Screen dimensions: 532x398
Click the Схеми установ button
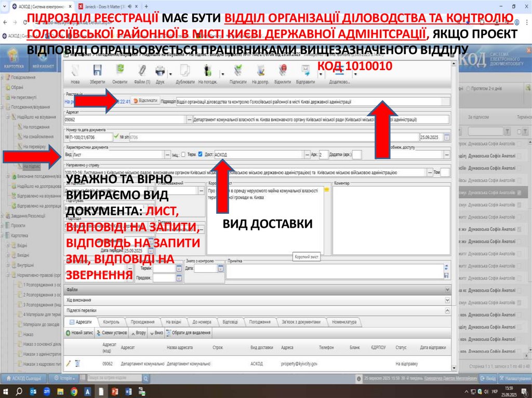point(112,333)
